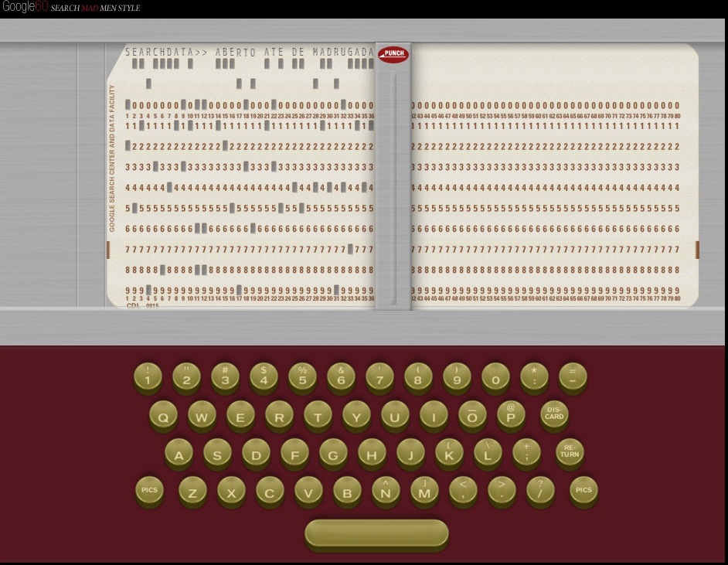Click the red PUNCH button
728x565 pixels.
393,54
